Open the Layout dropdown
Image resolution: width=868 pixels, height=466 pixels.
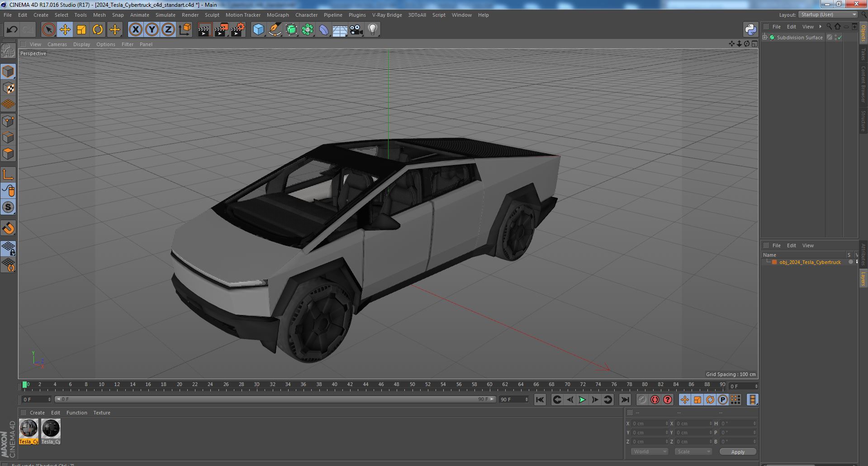click(828, 14)
